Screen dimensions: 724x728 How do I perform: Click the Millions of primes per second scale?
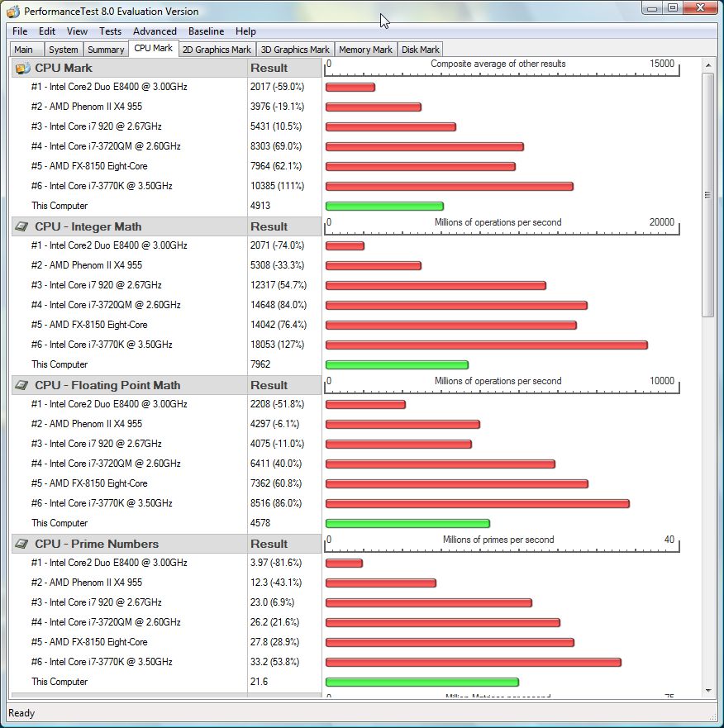coord(502,544)
